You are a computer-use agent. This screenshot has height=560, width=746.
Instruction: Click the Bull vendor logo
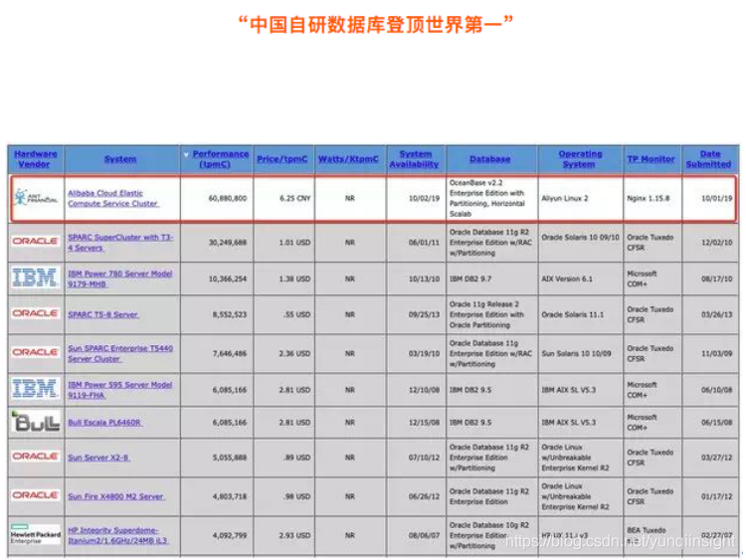(36, 422)
